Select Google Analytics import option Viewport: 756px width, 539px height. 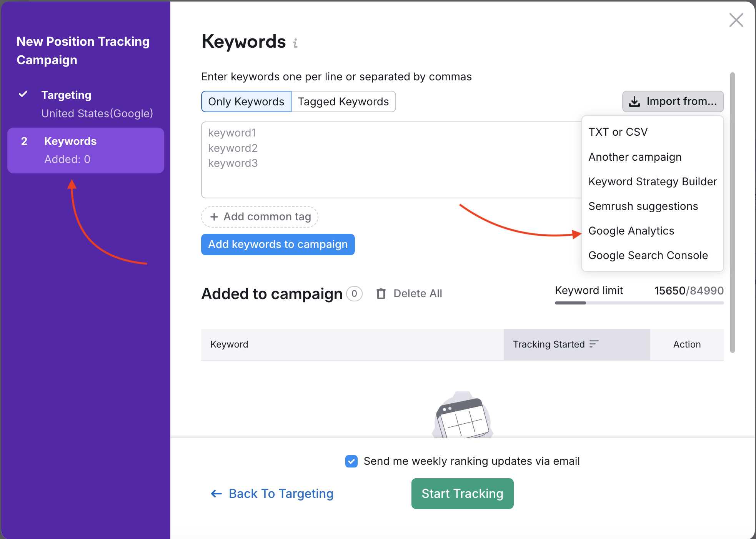(x=631, y=230)
